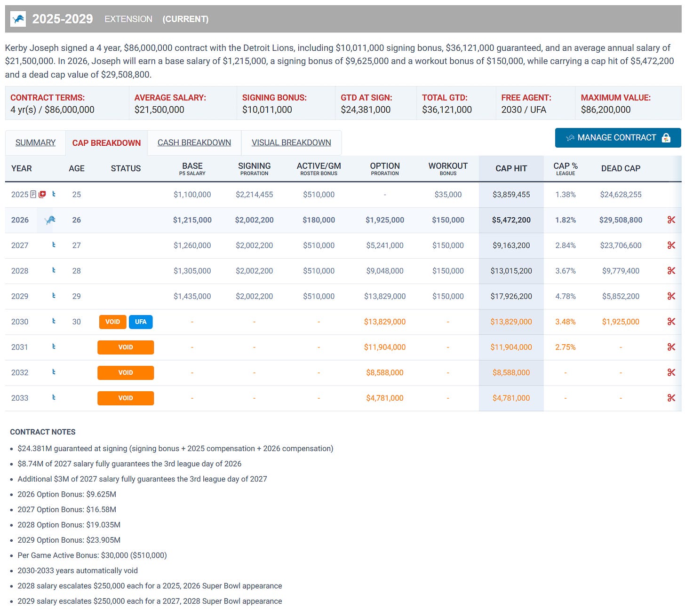
Task: Click scissors cut icon for 2028 row
Action: (671, 270)
